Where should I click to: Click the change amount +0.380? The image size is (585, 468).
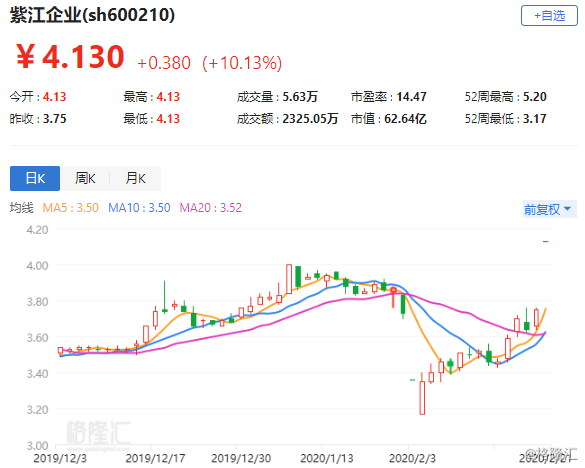point(164,63)
